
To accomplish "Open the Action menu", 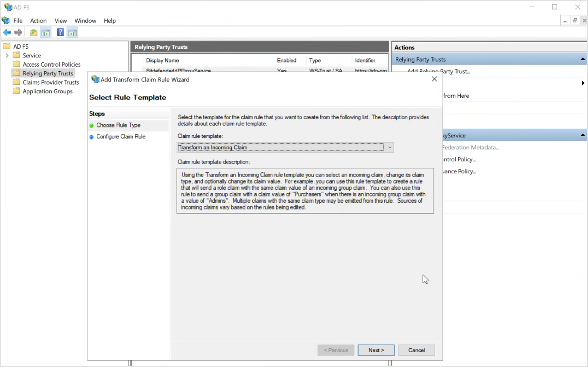I will [38, 20].
